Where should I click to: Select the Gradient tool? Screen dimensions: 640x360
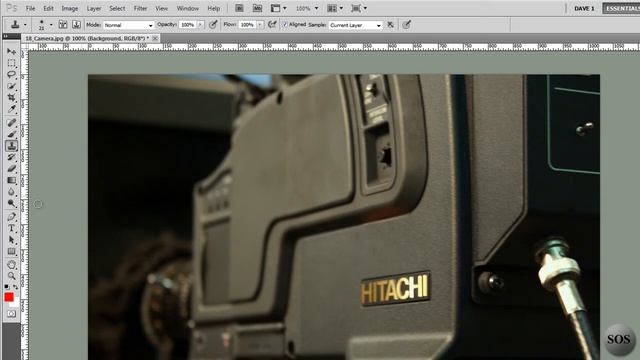[11, 180]
